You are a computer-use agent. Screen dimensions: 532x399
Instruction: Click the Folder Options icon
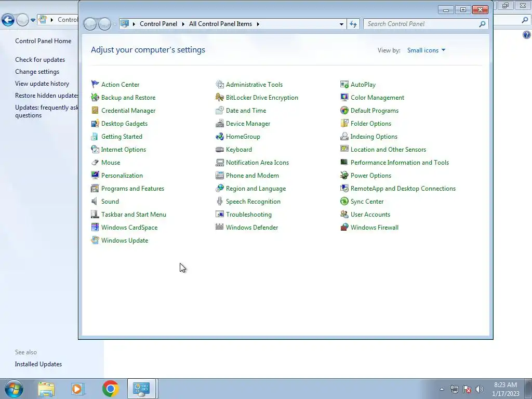pyautogui.click(x=344, y=124)
